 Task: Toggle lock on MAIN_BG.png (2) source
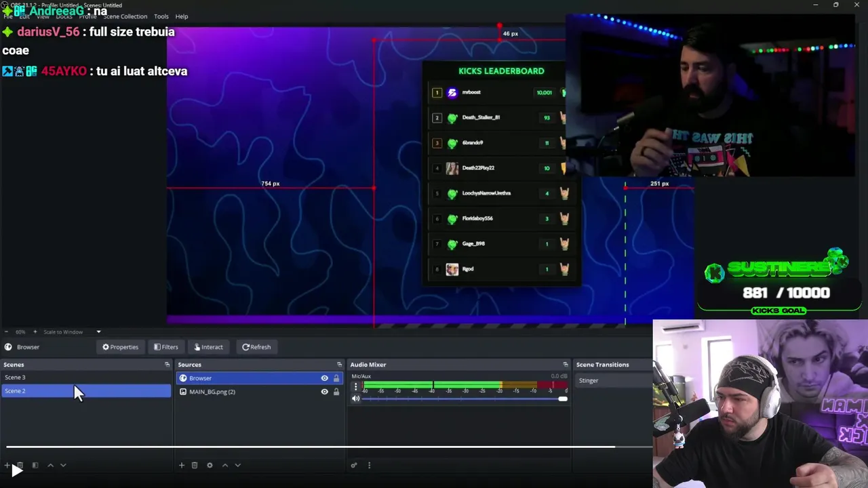click(336, 392)
